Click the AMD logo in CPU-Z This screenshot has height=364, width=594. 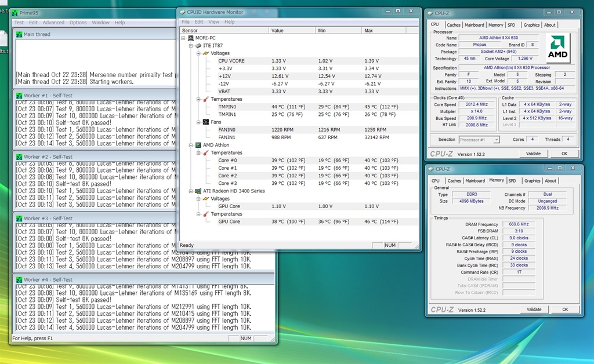tap(558, 48)
